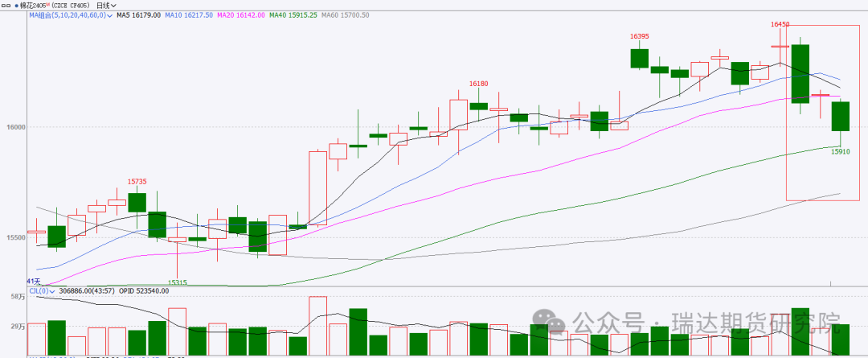Viewport: 868px width, 358px height.
Task: Click the MA5 16179.00 legend label
Action: 138,14
